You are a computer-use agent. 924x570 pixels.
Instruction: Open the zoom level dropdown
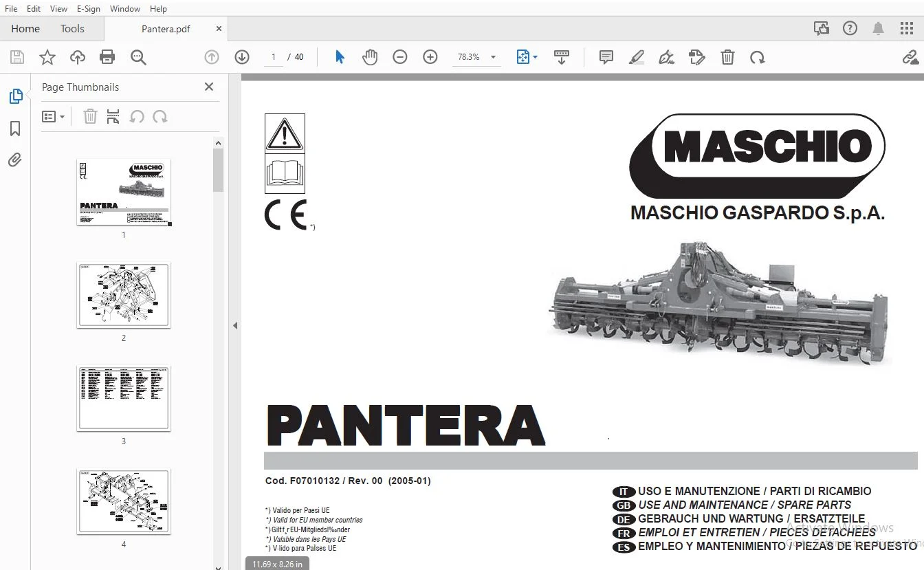(494, 57)
